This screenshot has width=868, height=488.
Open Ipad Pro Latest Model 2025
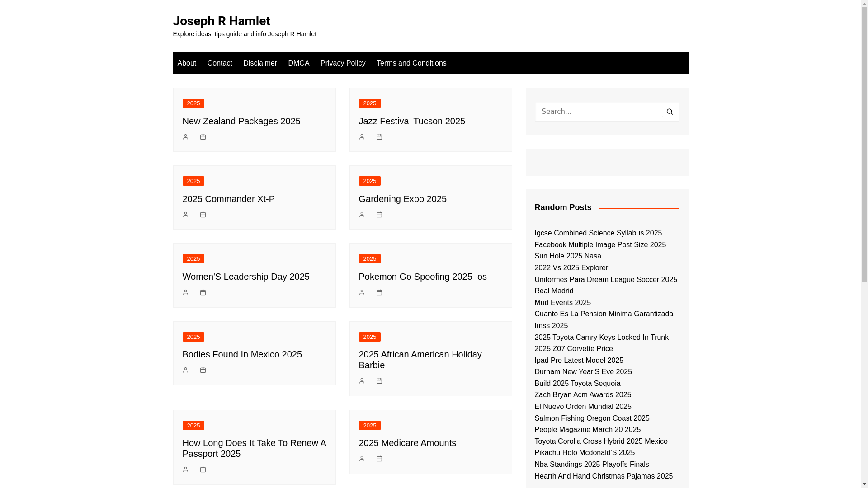pos(579,361)
